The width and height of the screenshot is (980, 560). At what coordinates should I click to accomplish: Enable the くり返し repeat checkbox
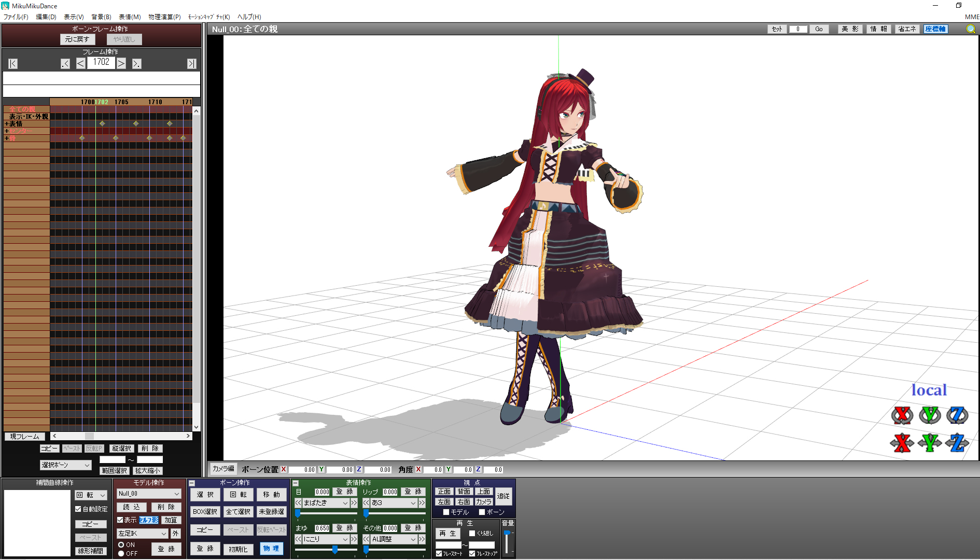click(x=472, y=533)
